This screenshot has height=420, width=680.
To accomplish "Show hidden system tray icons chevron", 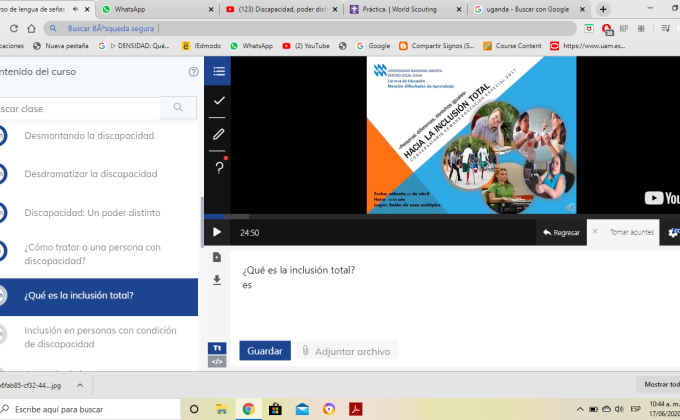I will [x=580, y=409].
